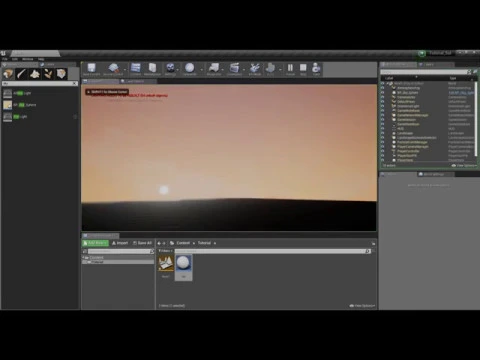Click the Unreal Engine logo
Viewport: 480px width, 360px height.
[x=3, y=53]
